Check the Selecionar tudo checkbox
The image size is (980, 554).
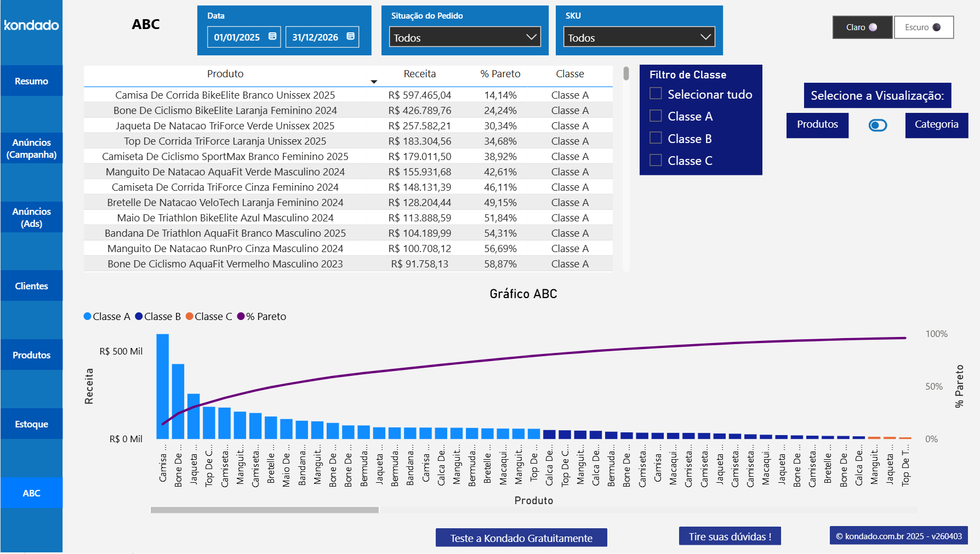coord(656,93)
